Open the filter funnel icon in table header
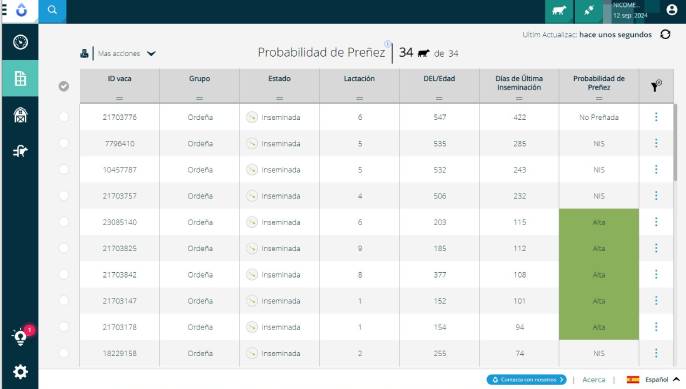The width and height of the screenshot is (686, 389). (655, 86)
